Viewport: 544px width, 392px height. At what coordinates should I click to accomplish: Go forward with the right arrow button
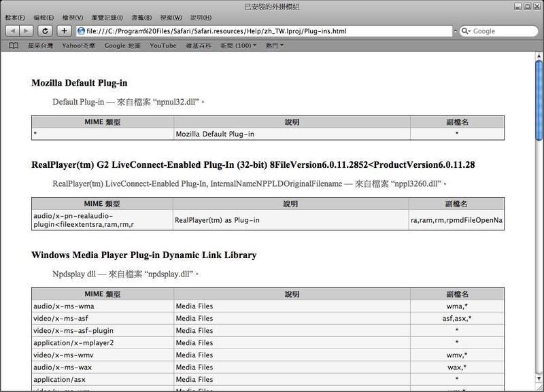26,31
